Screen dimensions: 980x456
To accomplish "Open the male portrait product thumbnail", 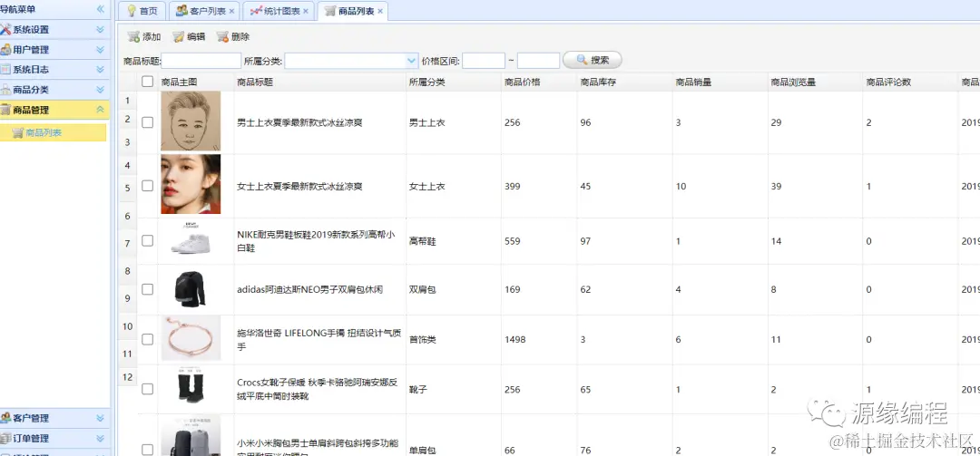I will point(191,121).
